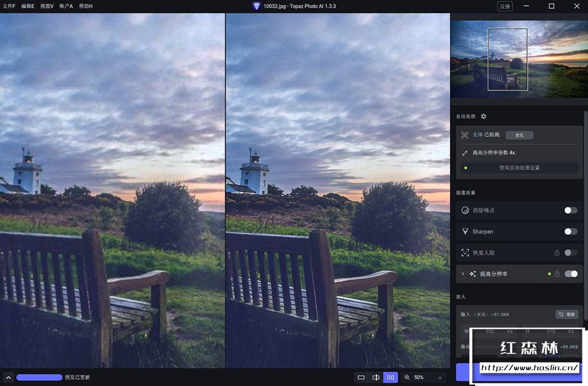Click the 优化 refine button
588x386 pixels.
tap(520, 135)
